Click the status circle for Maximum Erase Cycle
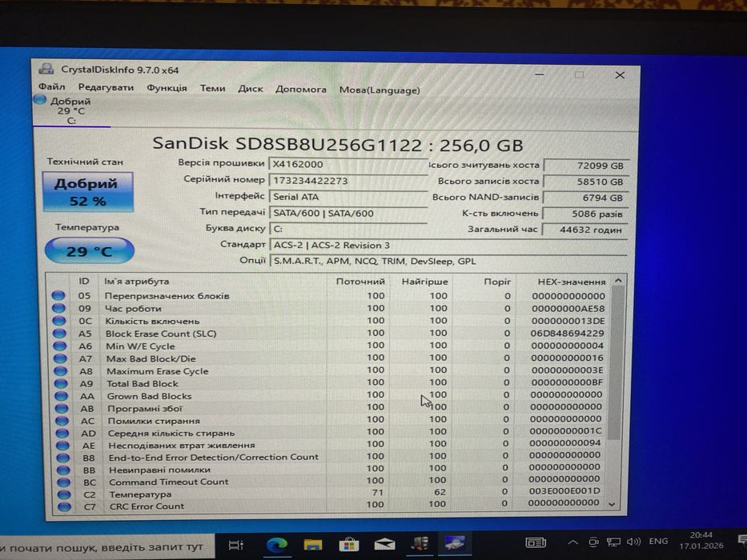 click(61, 370)
